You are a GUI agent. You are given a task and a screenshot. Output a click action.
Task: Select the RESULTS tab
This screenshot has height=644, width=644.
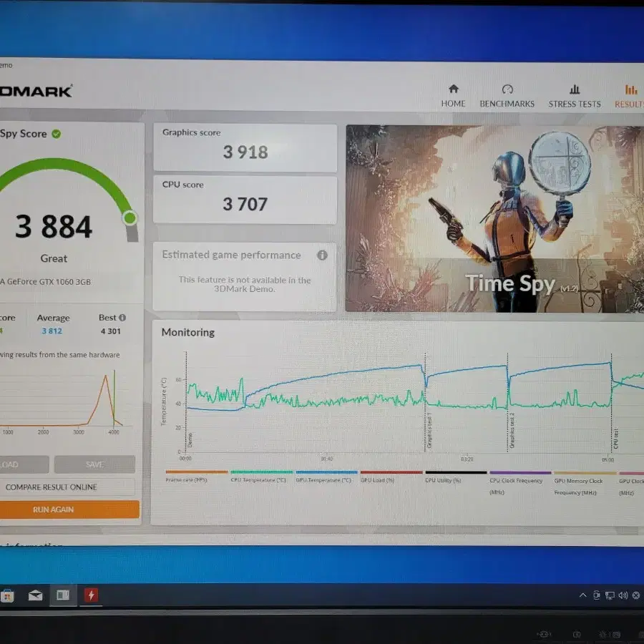click(x=629, y=96)
